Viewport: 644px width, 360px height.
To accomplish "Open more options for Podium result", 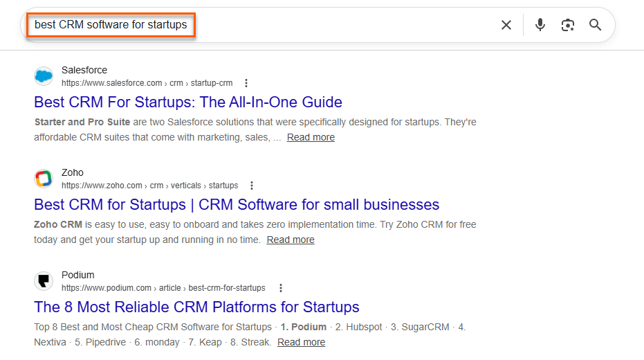I will click(x=281, y=288).
